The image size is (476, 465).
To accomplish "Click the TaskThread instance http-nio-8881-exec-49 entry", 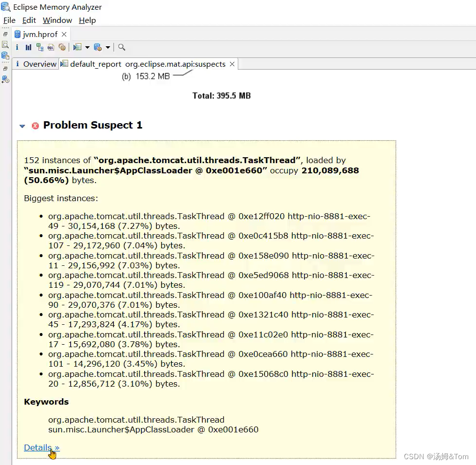I will [209, 221].
